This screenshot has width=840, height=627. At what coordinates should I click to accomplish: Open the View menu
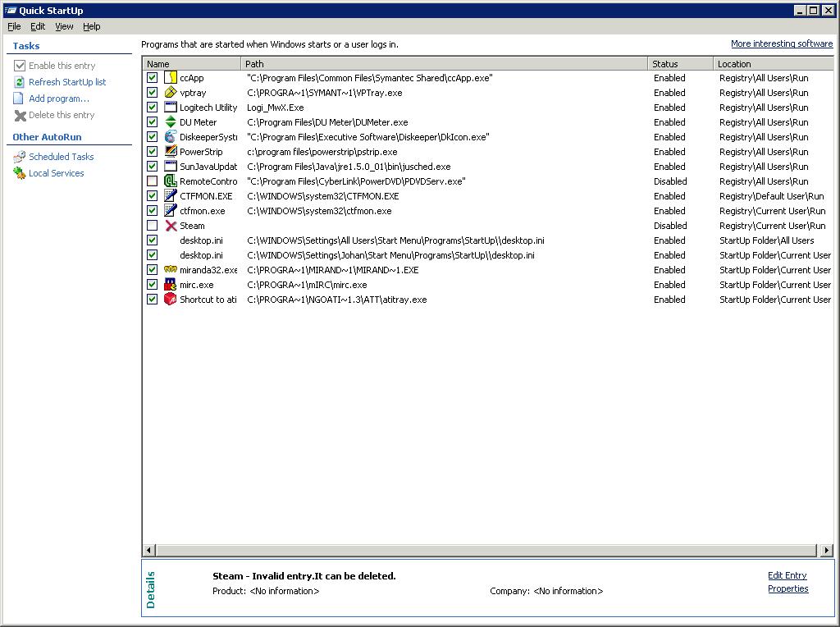point(64,26)
